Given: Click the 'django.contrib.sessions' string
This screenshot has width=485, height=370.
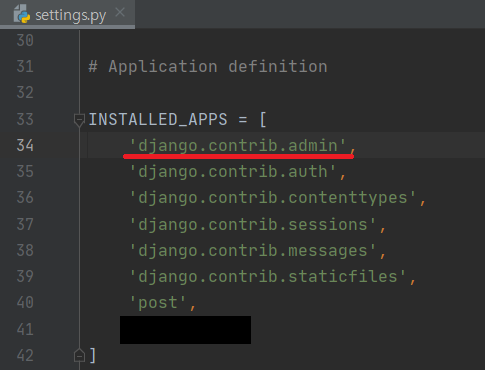Looking at the screenshot, I should [253, 225].
